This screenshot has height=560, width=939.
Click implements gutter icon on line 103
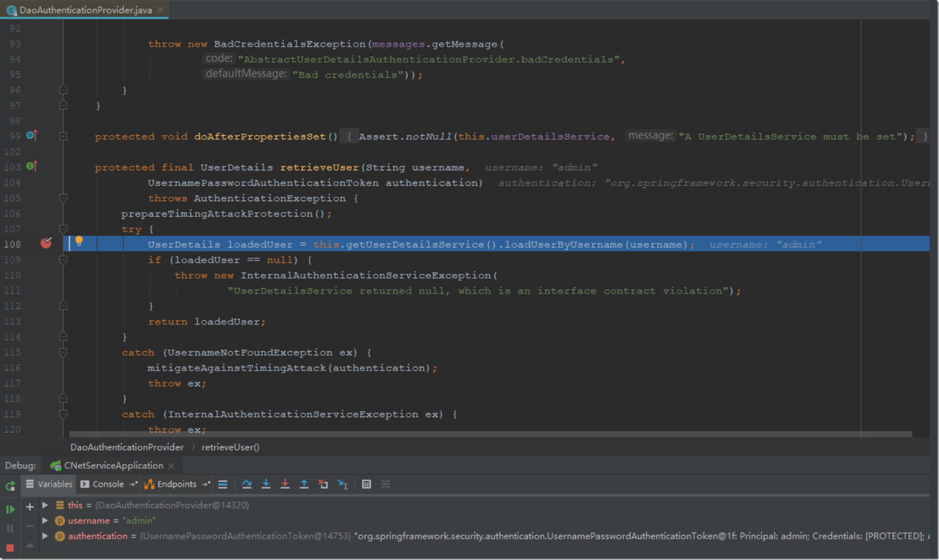tap(32, 166)
